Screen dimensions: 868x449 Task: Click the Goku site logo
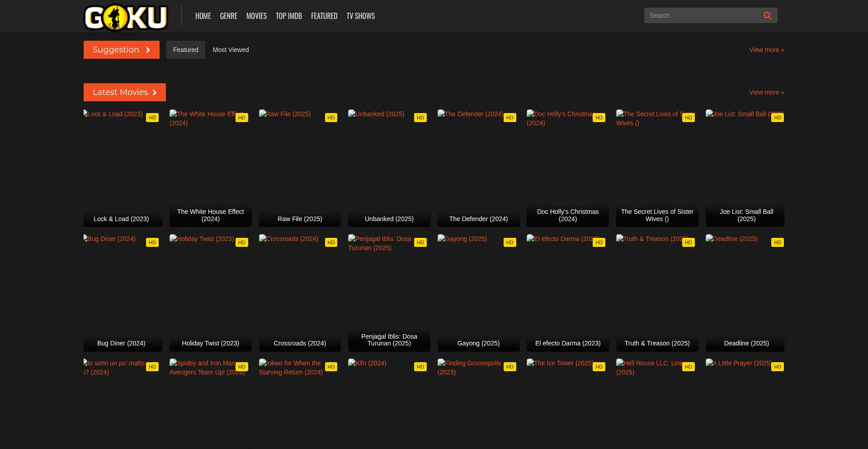coord(126,17)
